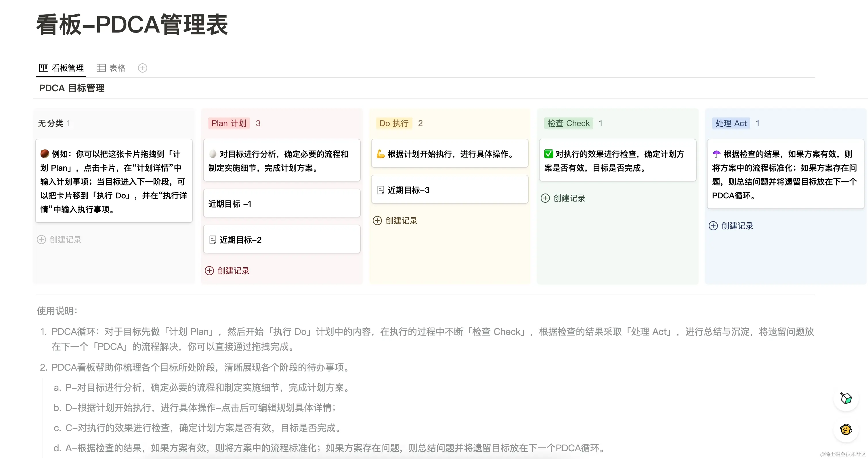This screenshot has width=868, height=459.
Task: Open the flexed arm 根据计划开始执行 card
Action: [x=450, y=154]
